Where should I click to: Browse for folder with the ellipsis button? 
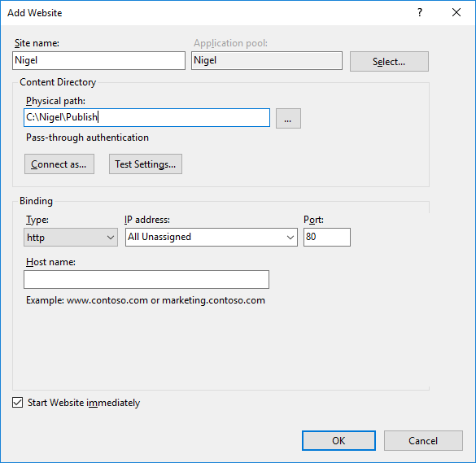point(288,119)
